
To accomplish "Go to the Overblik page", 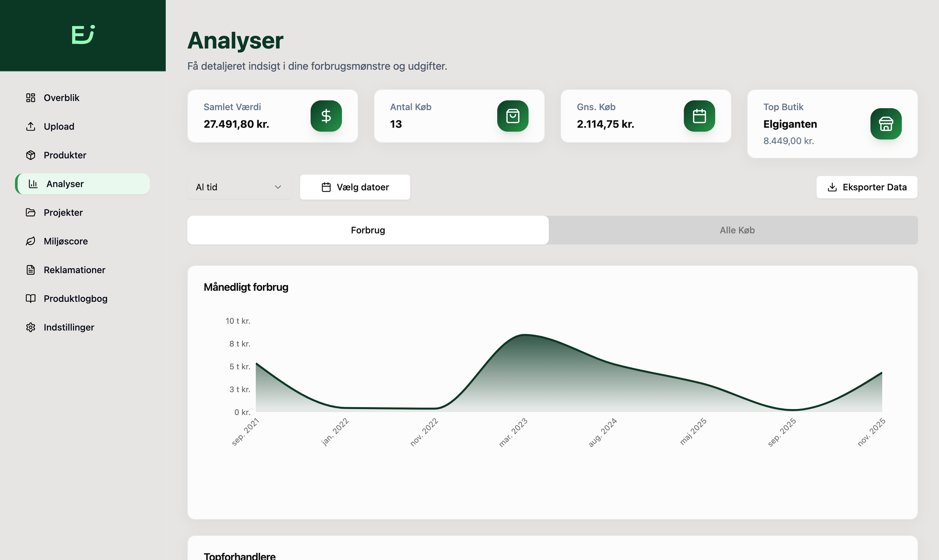I will [62, 98].
